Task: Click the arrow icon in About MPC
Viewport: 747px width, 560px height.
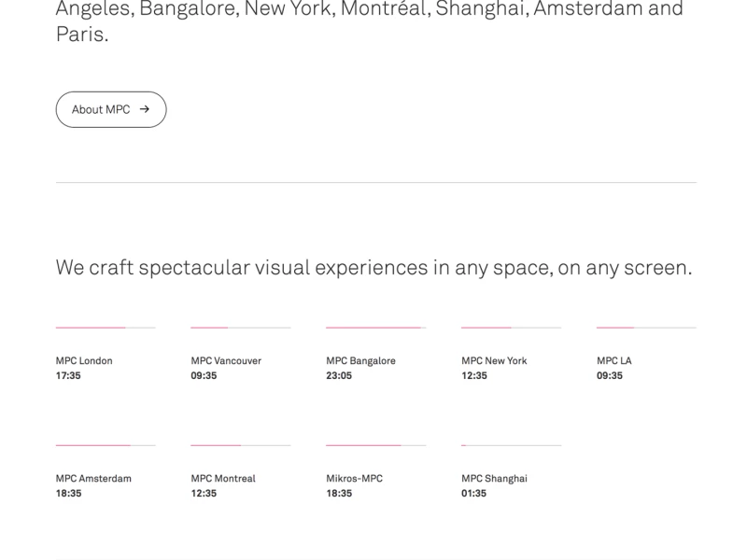Action: point(145,109)
